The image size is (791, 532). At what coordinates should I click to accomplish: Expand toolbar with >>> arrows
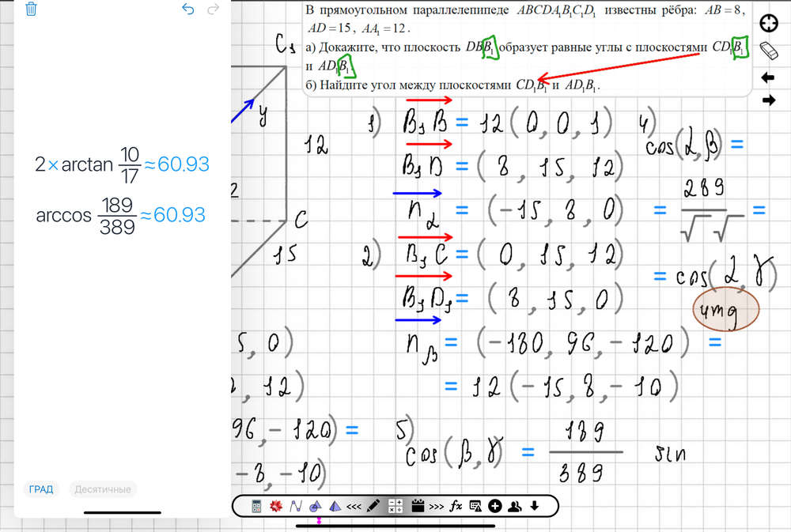click(x=436, y=506)
